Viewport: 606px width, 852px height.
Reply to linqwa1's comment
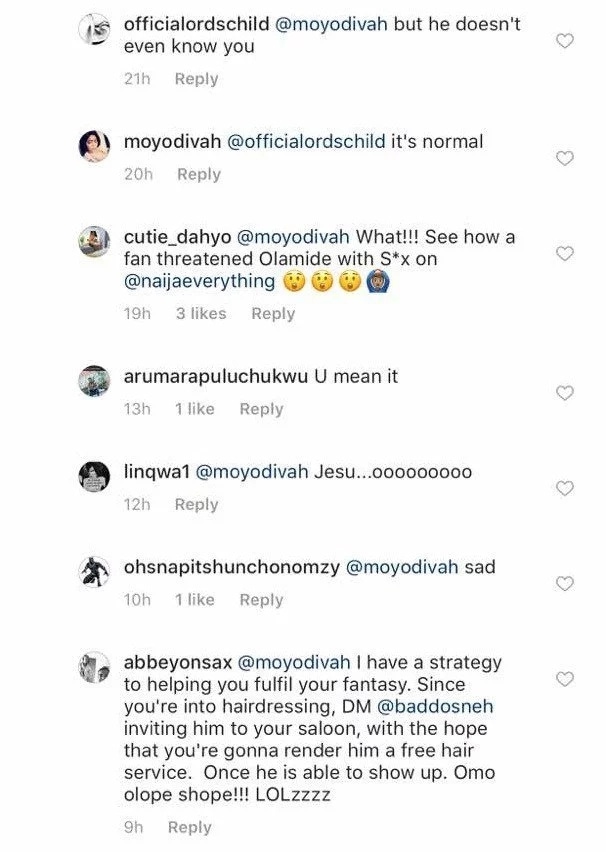click(196, 504)
